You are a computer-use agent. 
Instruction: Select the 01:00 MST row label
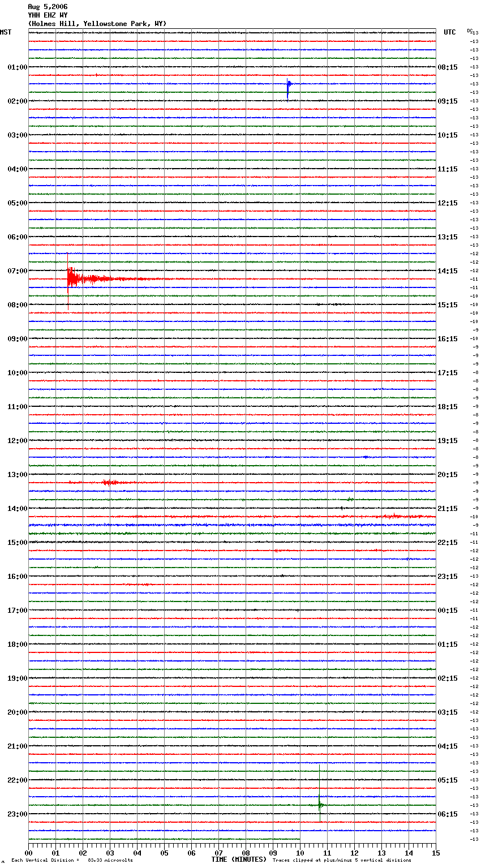pyautogui.click(x=18, y=67)
